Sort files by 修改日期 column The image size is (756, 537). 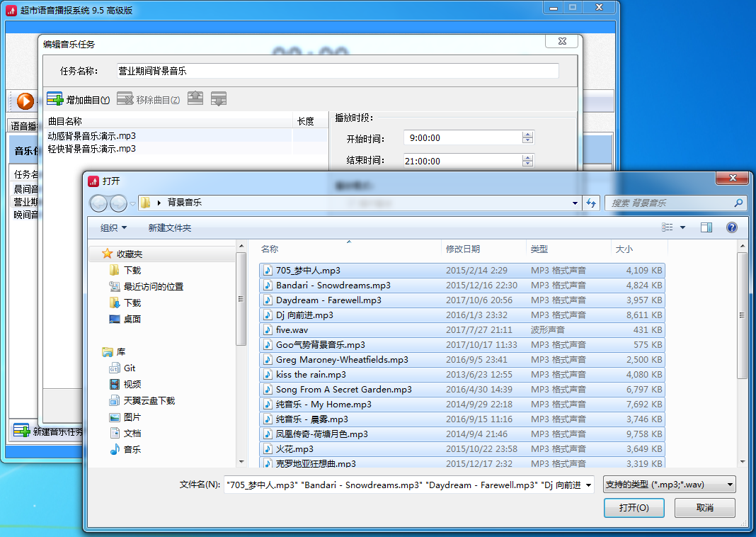pos(483,249)
